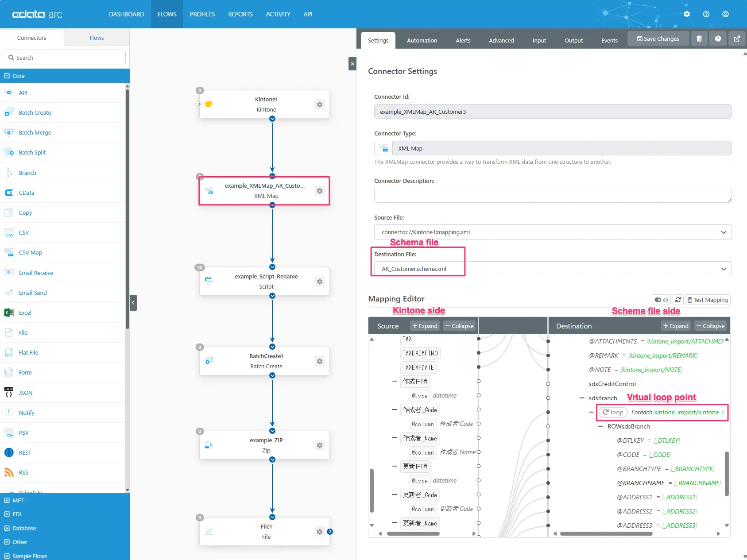Screen dimensions: 747x560
Task: Open connector in new window icon
Action: click(737, 39)
